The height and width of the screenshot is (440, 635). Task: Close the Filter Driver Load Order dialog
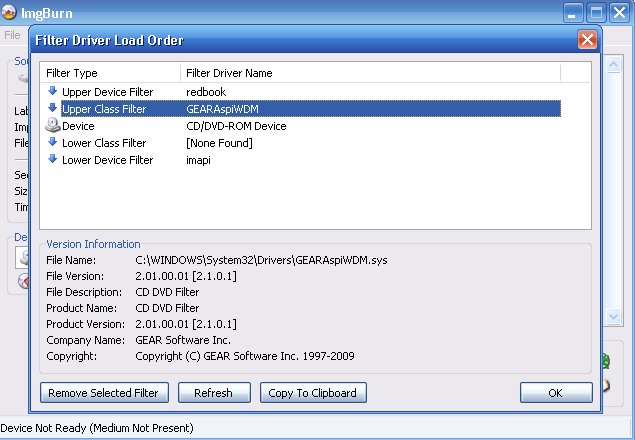tap(588, 40)
